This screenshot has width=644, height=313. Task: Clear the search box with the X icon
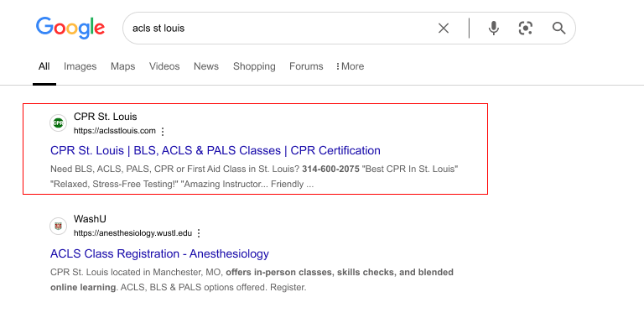pos(443,29)
